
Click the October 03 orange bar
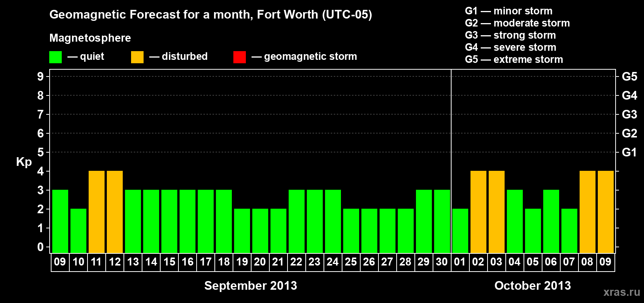coord(497,212)
